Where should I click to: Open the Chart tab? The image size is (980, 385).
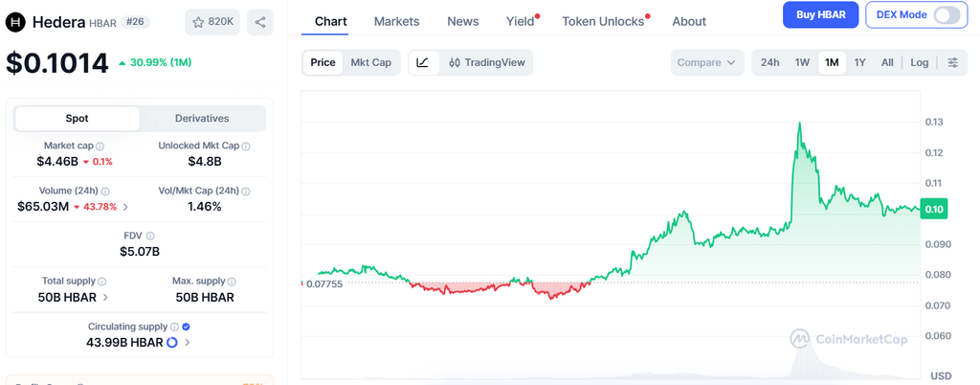pos(331,21)
